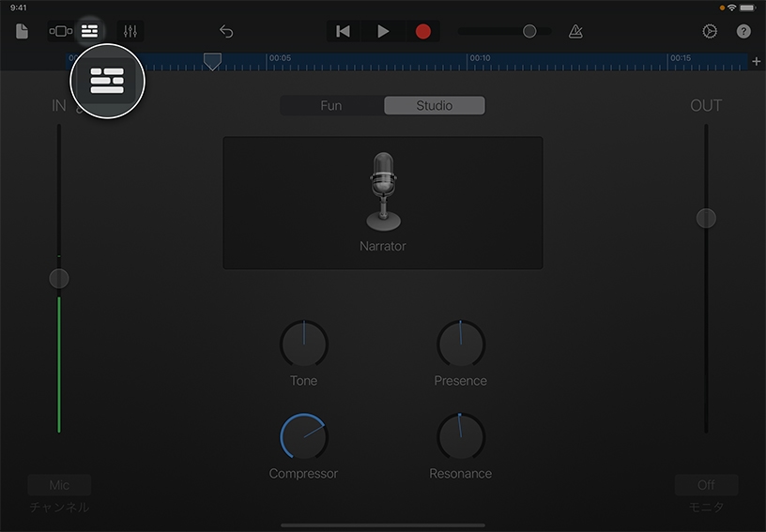
Task: Select the Studio tab
Action: 435,105
